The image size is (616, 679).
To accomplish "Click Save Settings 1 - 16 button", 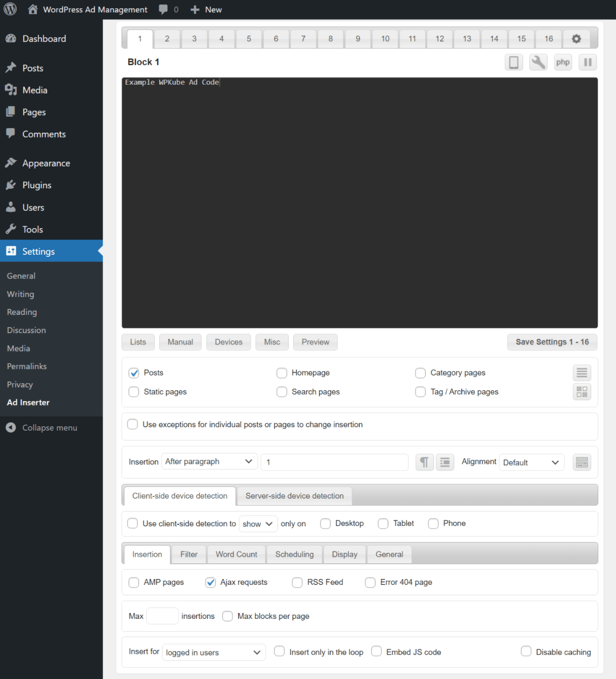I will [x=552, y=342].
